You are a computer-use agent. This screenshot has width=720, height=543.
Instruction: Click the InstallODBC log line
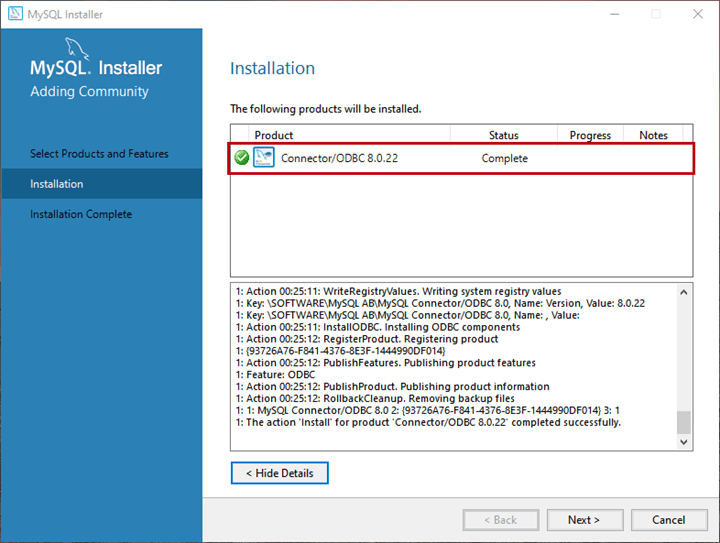[378, 327]
